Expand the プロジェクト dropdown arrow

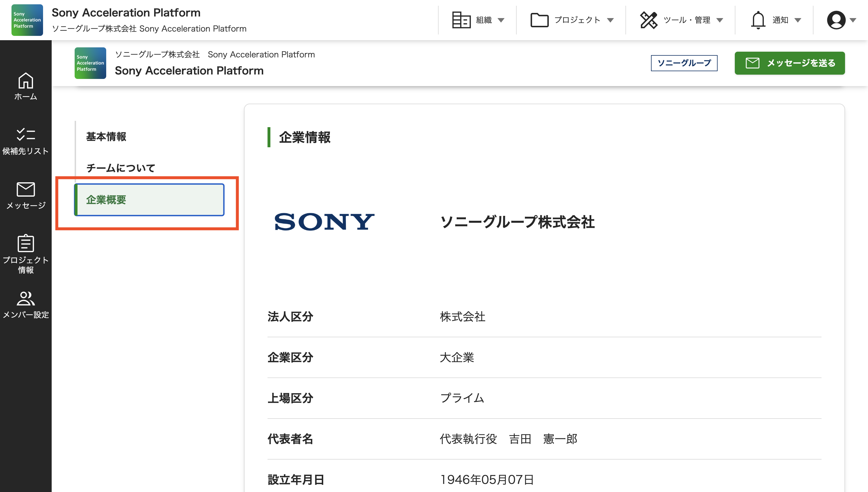(610, 20)
